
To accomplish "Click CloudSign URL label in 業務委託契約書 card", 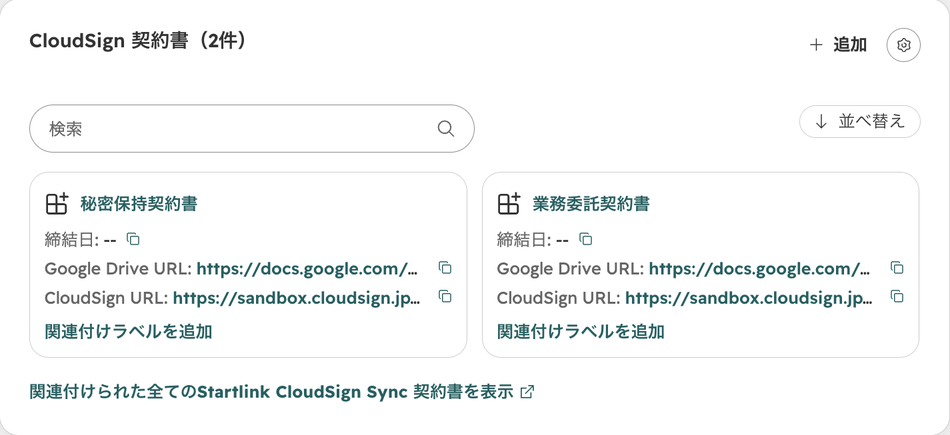I will [559, 298].
